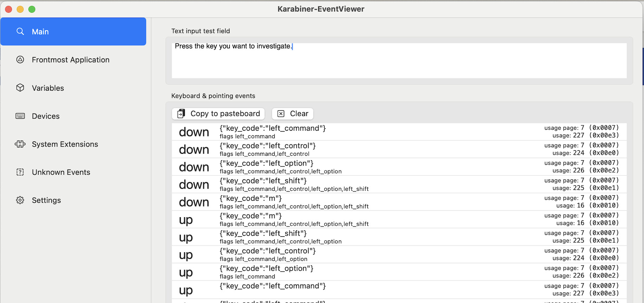Click the Unknown Events question-mark icon
The width and height of the screenshot is (644, 303).
20,172
